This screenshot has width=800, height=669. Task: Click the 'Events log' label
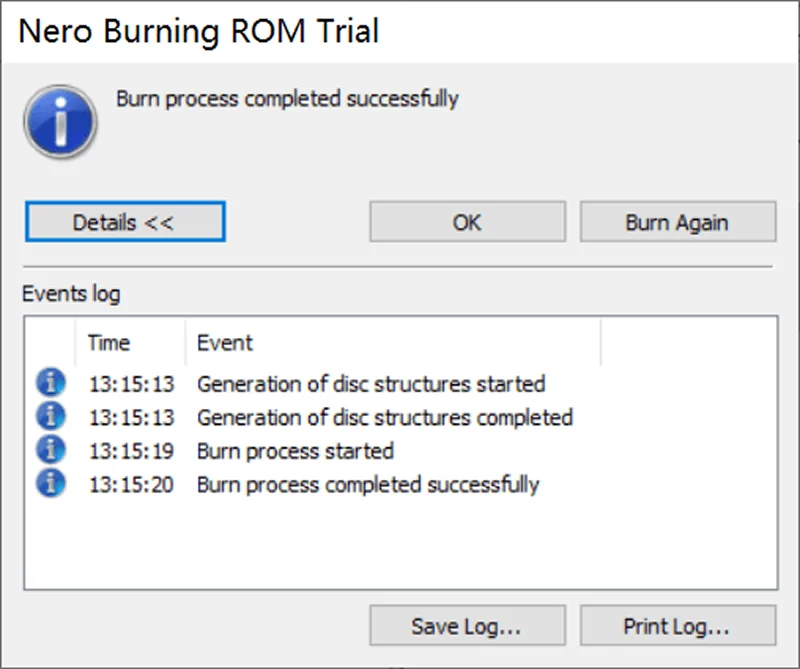coord(71,294)
